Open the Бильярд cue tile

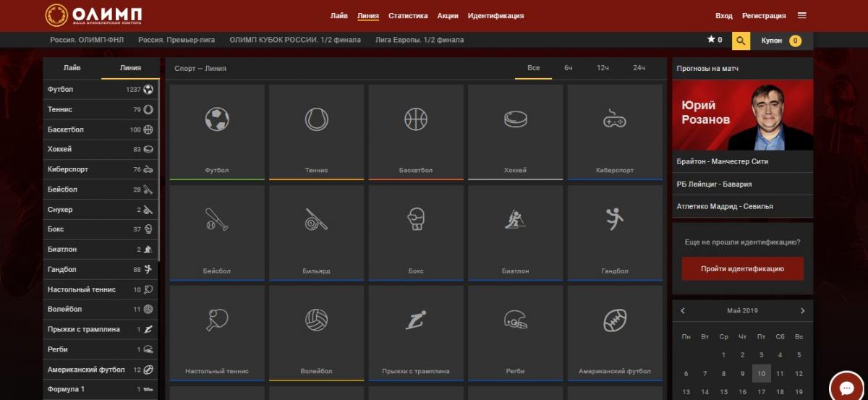[317, 233]
